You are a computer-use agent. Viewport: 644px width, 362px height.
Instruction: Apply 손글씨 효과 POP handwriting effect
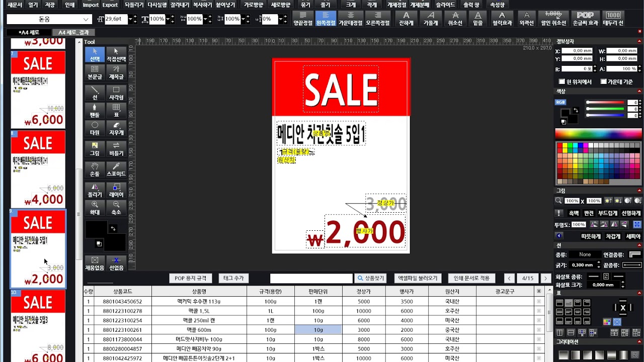click(x=586, y=19)
